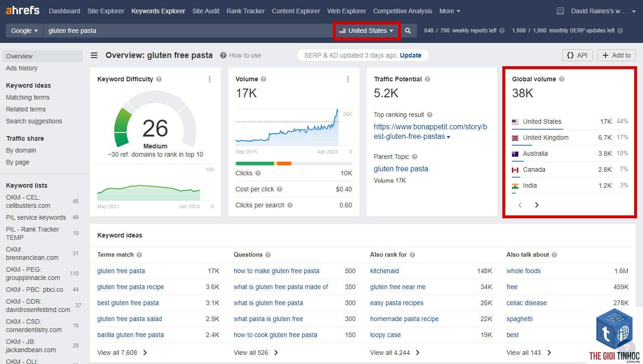Click Also rank for help icon
The image size is (643, 364).
412,255
